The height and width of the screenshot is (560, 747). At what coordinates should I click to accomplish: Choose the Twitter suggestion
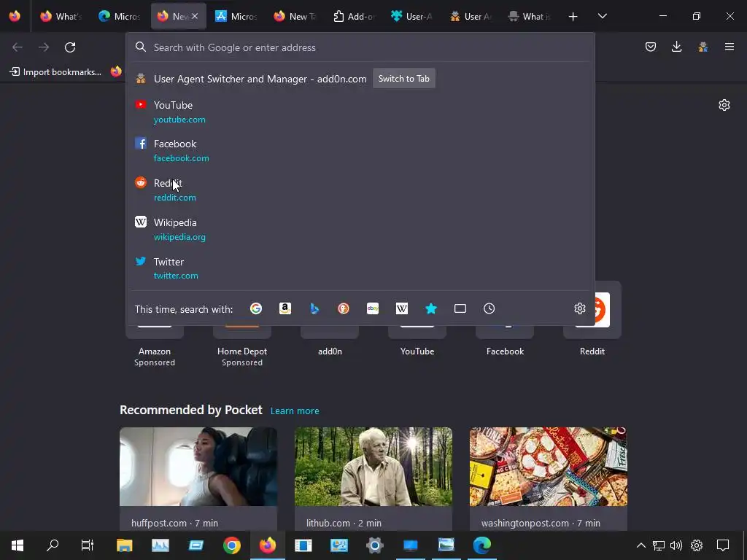pyautogui.click(x=360, y=268)
